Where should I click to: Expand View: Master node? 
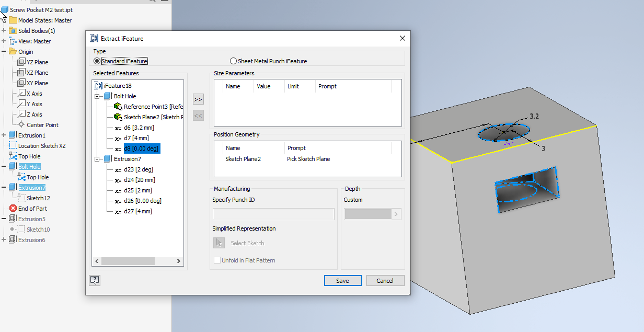click(4, 41)
